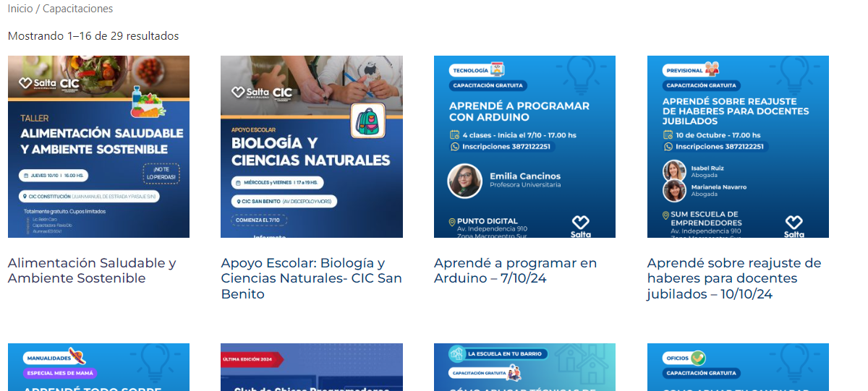The image size is (868, 391).
Task: Click Marianela Navarro's avatar photo
Action: [674, 191]
